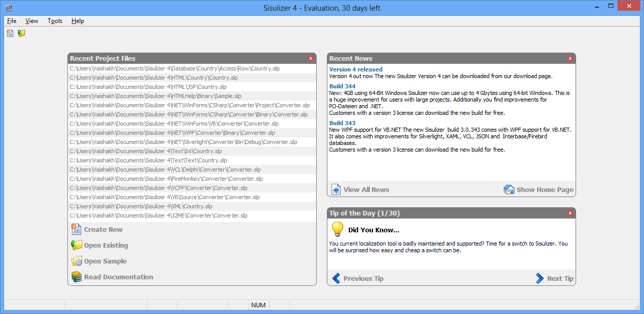The image size is (644, 314).
Task: Click the Recent Project Files panel header
Action: coord(192,59)
